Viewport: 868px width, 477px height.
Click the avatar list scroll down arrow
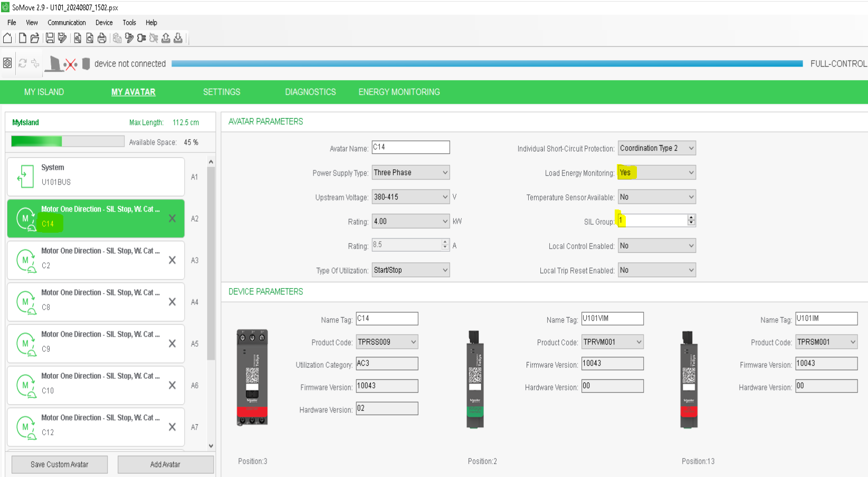(211, 446)
